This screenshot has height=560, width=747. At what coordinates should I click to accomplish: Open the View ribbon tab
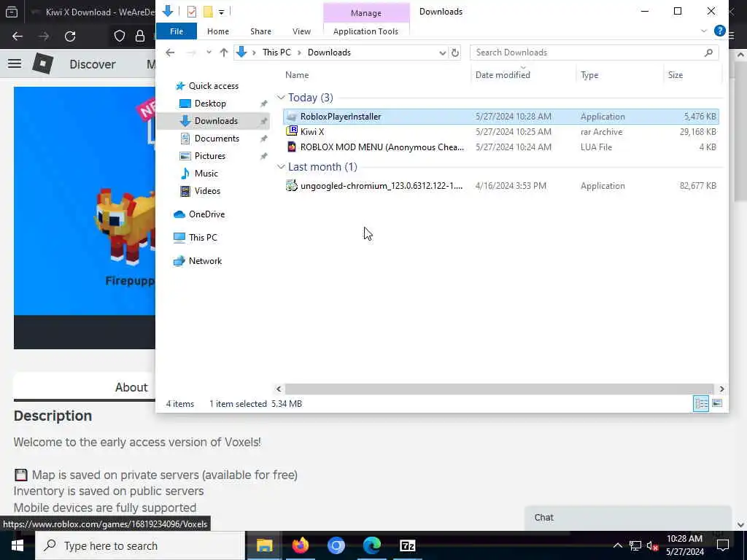pos(301,31)
